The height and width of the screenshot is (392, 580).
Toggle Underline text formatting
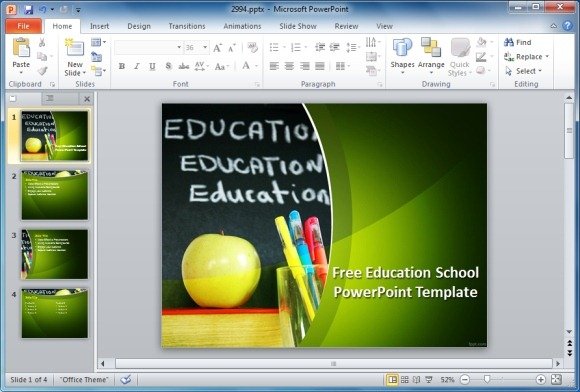(152, 66)
